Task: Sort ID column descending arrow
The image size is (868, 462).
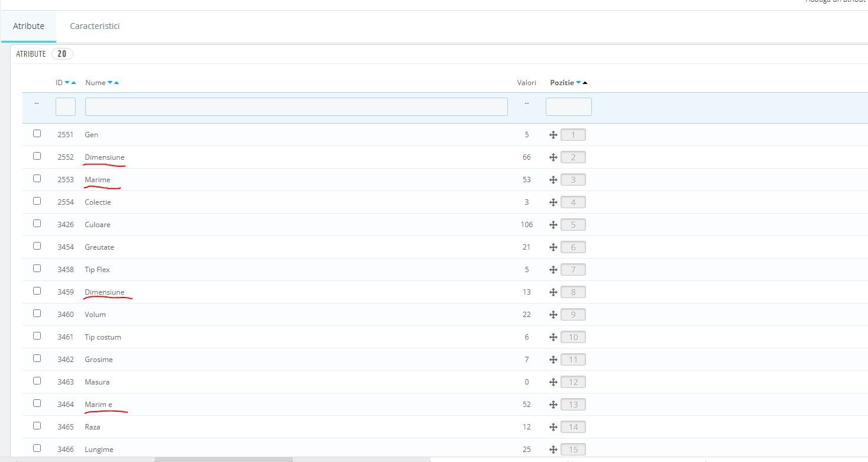Action: click(67, 83)
